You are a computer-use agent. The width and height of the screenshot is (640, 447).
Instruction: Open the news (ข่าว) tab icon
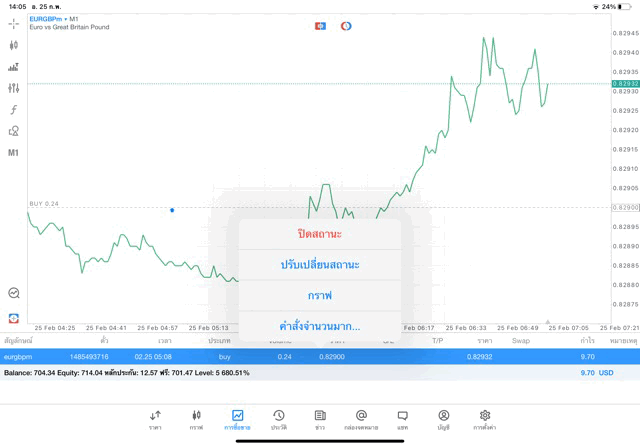(x=320, y=419)
